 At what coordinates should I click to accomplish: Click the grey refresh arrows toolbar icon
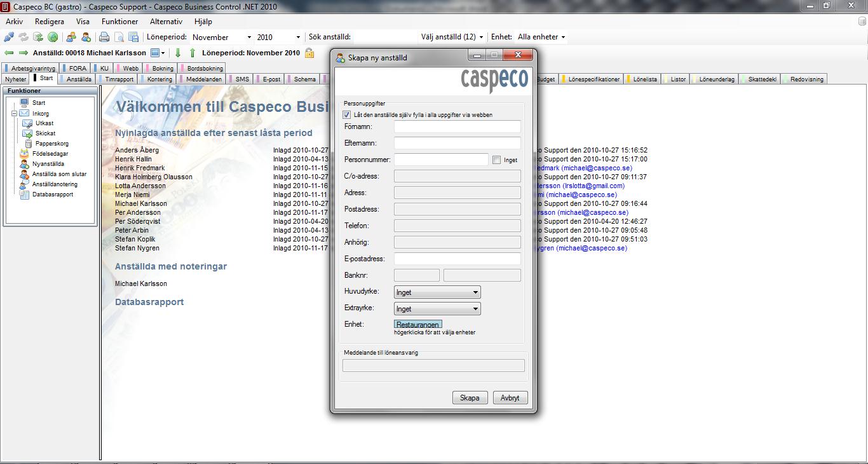(x=24, y=37)
